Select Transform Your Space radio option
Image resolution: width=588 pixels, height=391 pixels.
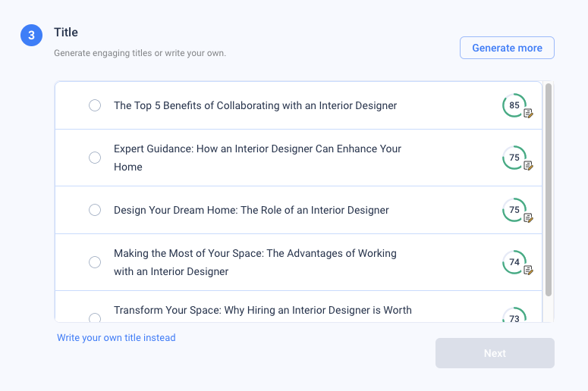[x=95, y=317]
